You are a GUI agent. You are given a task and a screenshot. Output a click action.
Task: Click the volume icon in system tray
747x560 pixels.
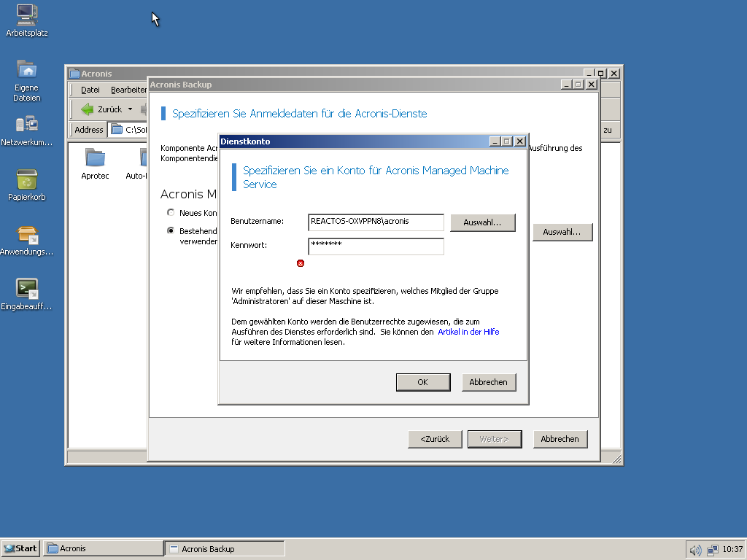pyautogui.click(x=695, y=550)
